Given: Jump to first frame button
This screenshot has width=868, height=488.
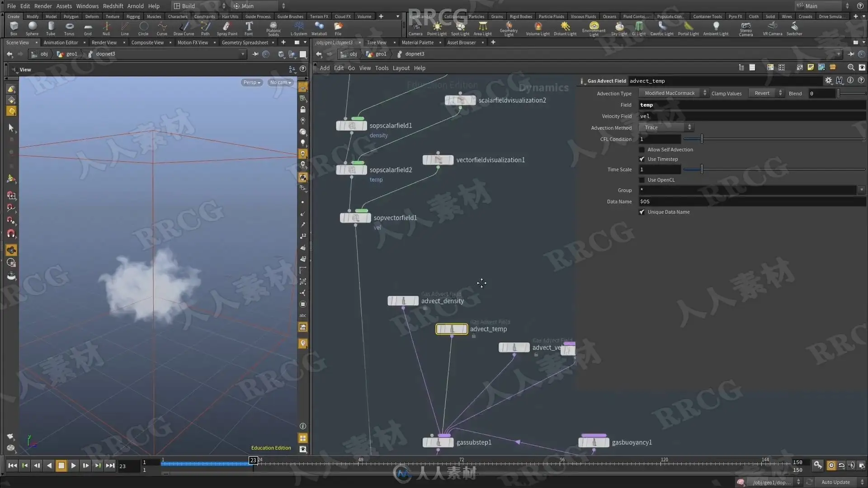Looking at the screenshot, I should click(x=12, y=465).
